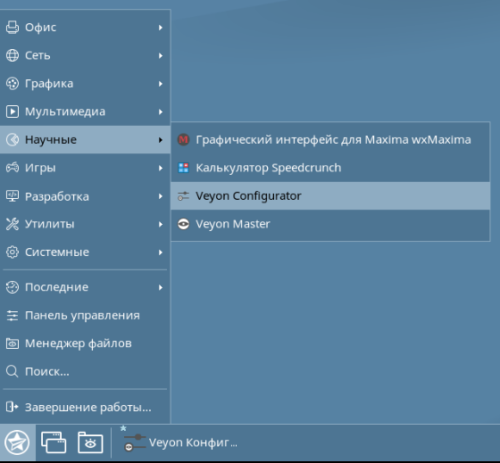Click the Speedcrunch calculator icon
Screen dimensions: 500x463
point(183,168)
